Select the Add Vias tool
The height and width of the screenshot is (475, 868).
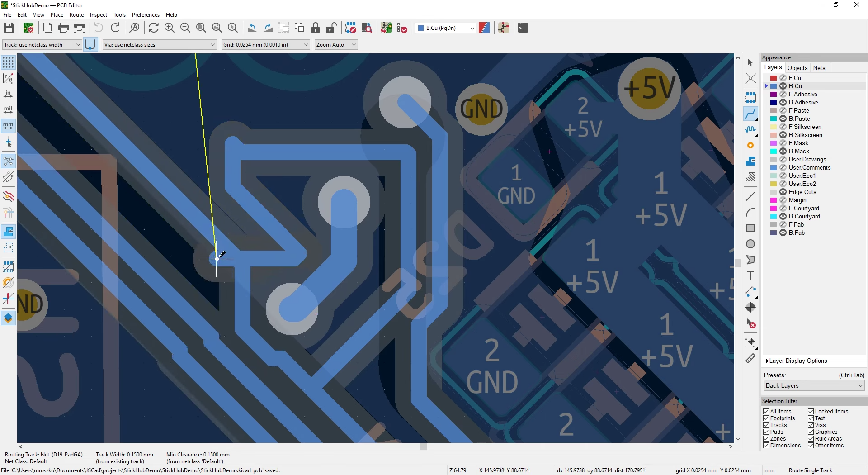(x=750, y=145)
